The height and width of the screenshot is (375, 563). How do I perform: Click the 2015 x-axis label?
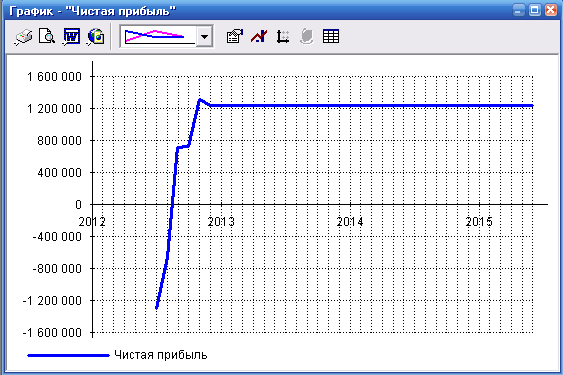[479, 222]
